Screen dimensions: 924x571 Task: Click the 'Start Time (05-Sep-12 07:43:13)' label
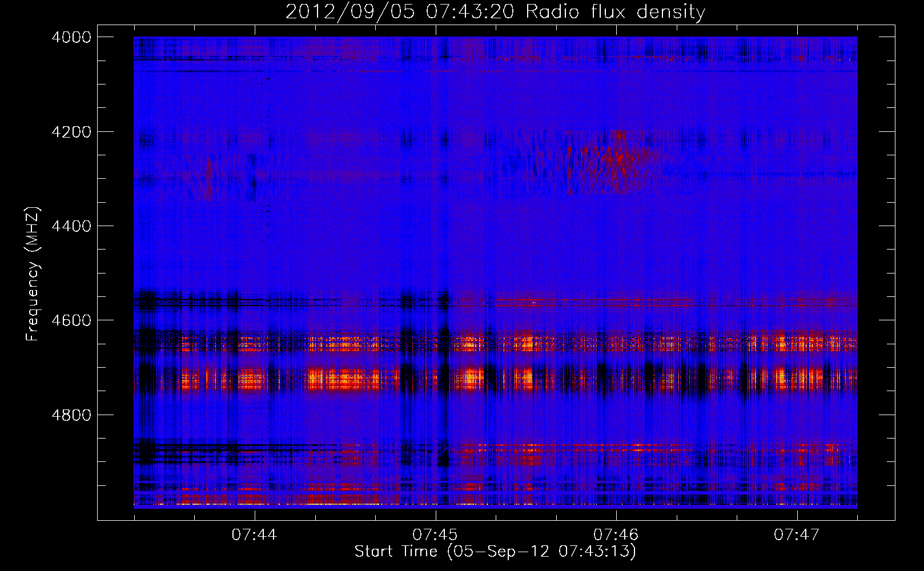coord(495,552)
